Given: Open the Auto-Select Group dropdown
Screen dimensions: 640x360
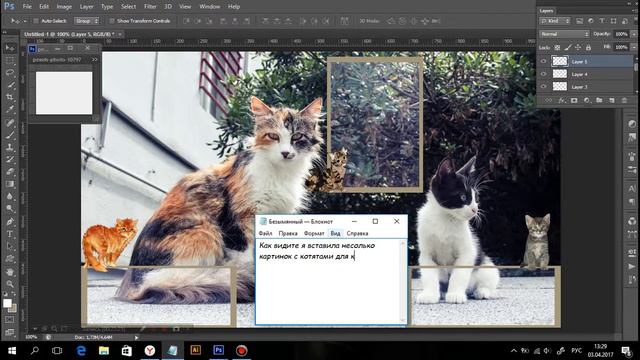Looking at the screenshot, I should [x=87, y=21].
